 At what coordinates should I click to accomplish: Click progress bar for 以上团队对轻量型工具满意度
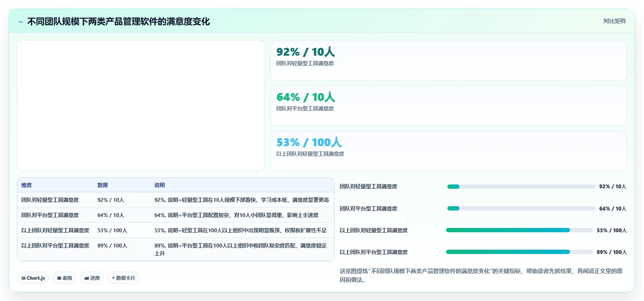[x=520, y=230]
